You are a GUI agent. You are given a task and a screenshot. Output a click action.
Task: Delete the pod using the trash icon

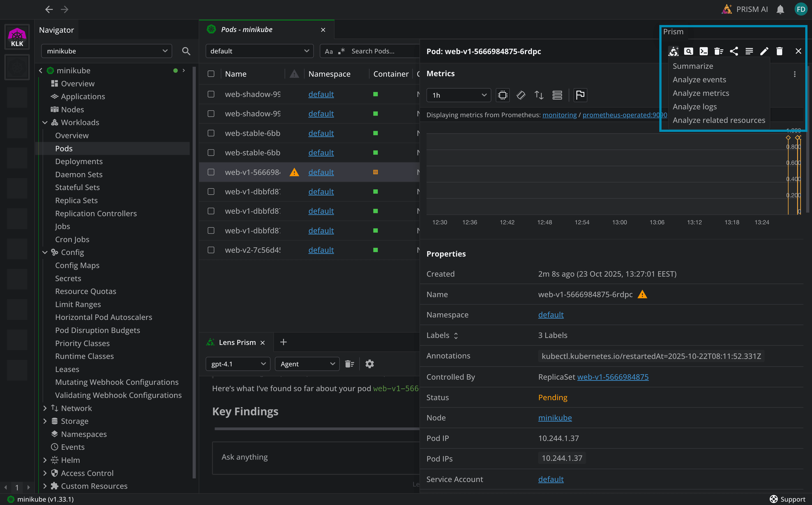click(779, 51)
